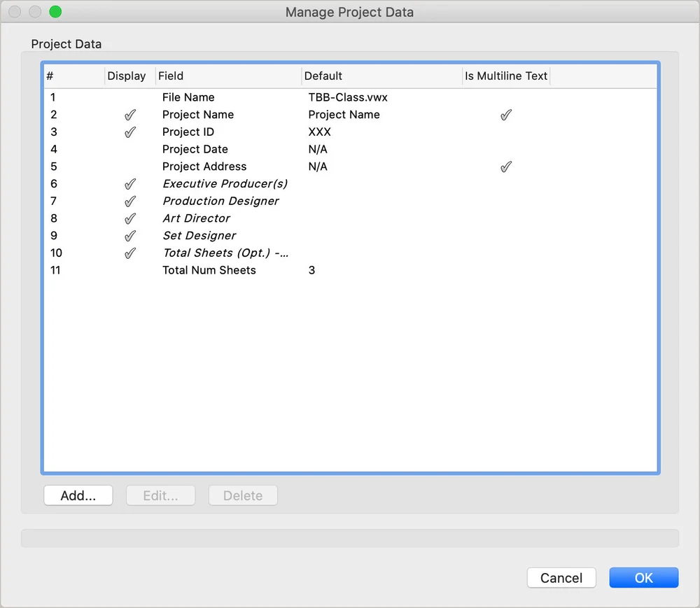Toggle Display for Total Sheets (Opt.)

point(130,253)
